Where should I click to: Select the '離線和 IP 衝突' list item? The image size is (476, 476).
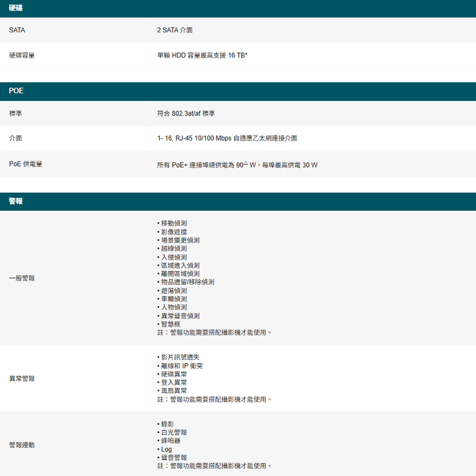click(182, 366)
